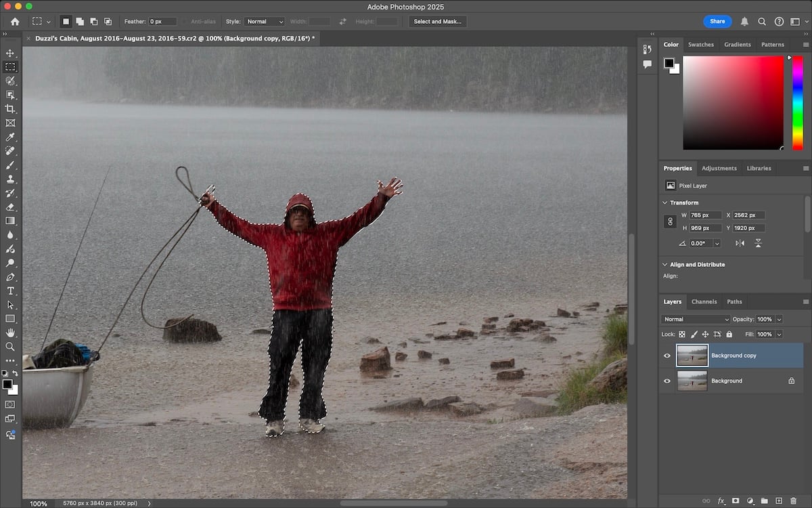Hide the Background copy layer
Screen dimensions: 812x508
(x=667, y=355)
